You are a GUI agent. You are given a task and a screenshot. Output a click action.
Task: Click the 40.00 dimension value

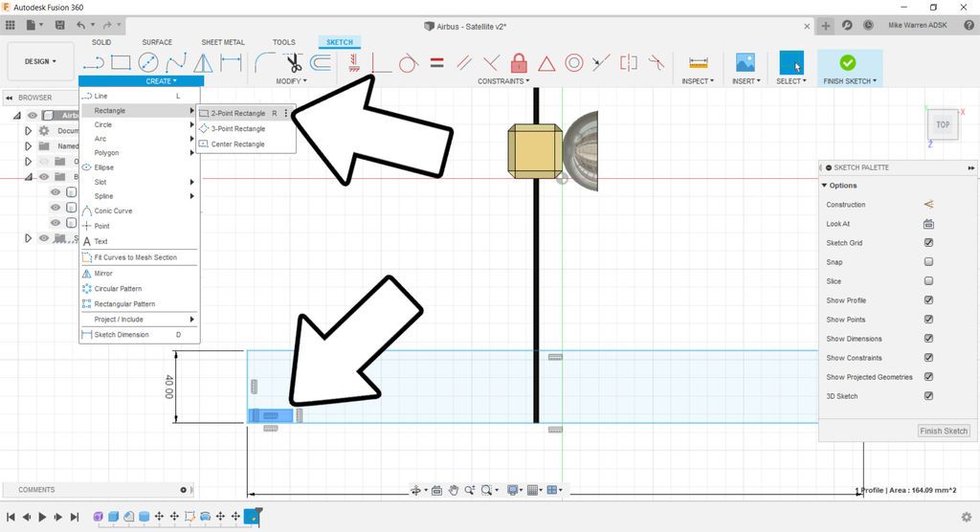(168, 387)
